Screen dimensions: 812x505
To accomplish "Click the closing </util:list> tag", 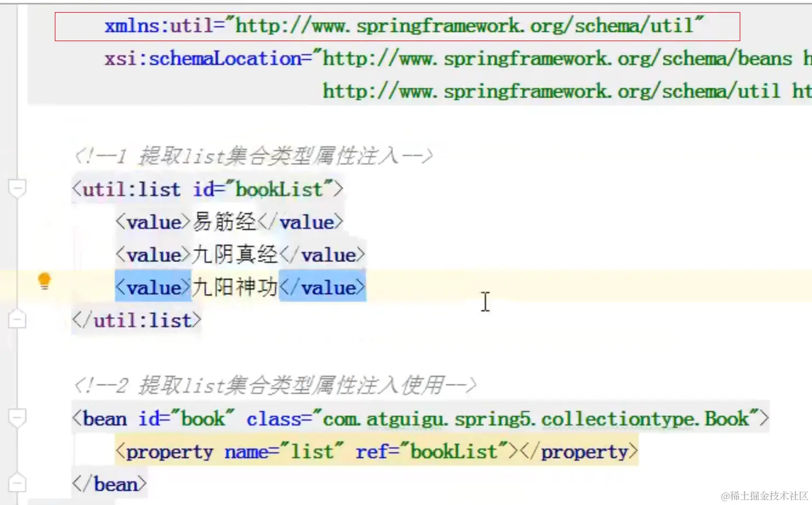I will coord(136,320).
